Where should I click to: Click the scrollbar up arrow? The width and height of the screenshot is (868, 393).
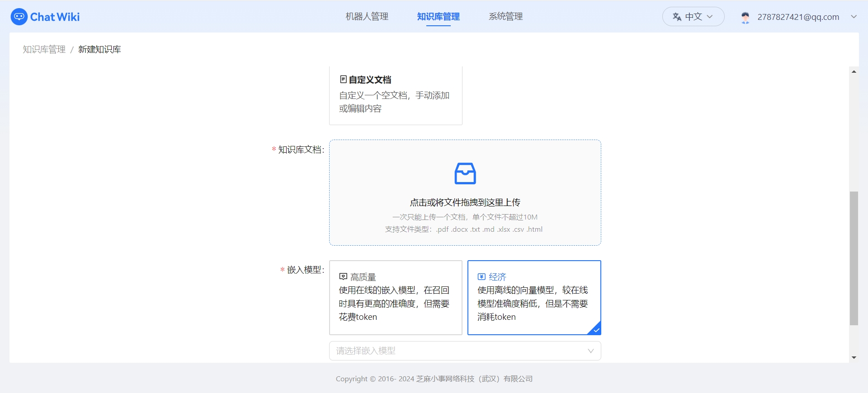[854, 71]
